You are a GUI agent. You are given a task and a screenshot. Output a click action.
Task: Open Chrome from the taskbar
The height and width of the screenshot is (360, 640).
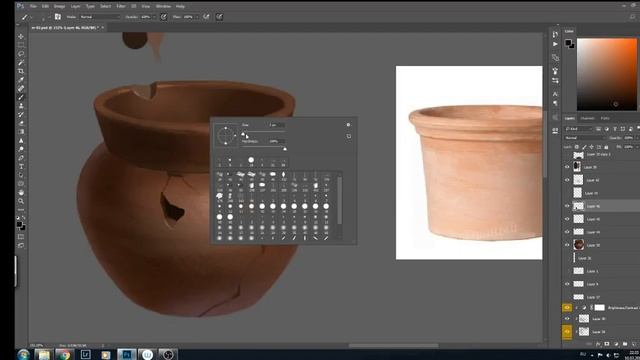point(64,354)
